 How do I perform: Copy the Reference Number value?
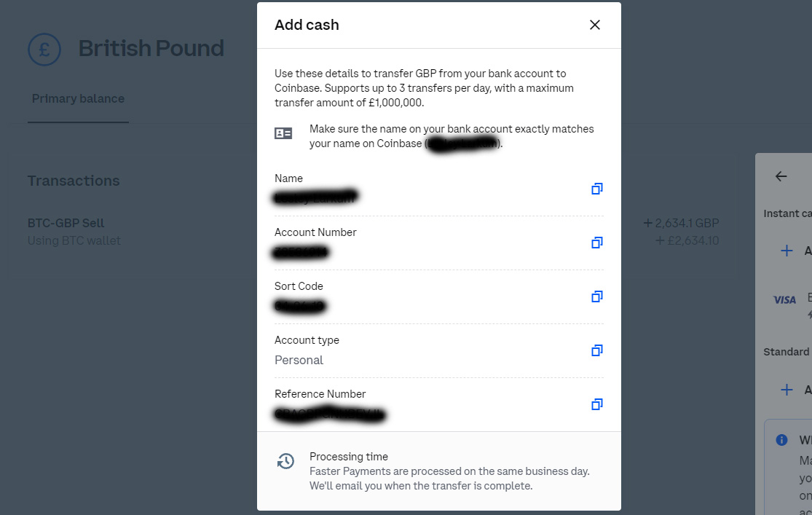pos(596,405)
